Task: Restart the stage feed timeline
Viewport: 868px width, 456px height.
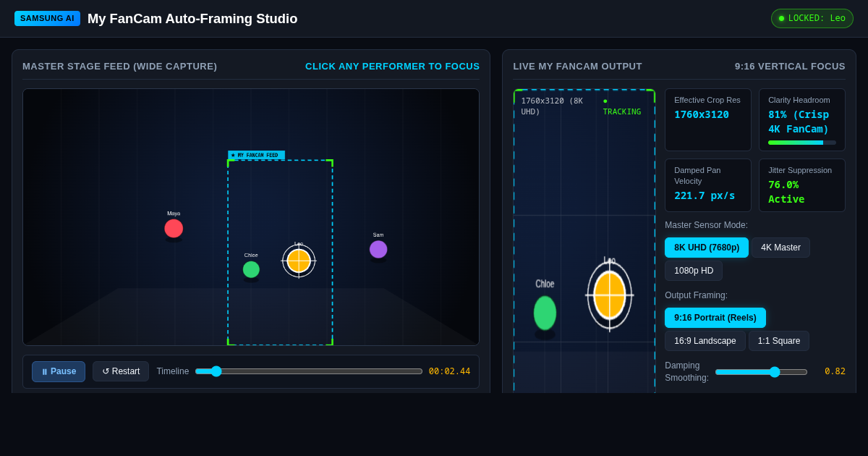Action: 121,371
